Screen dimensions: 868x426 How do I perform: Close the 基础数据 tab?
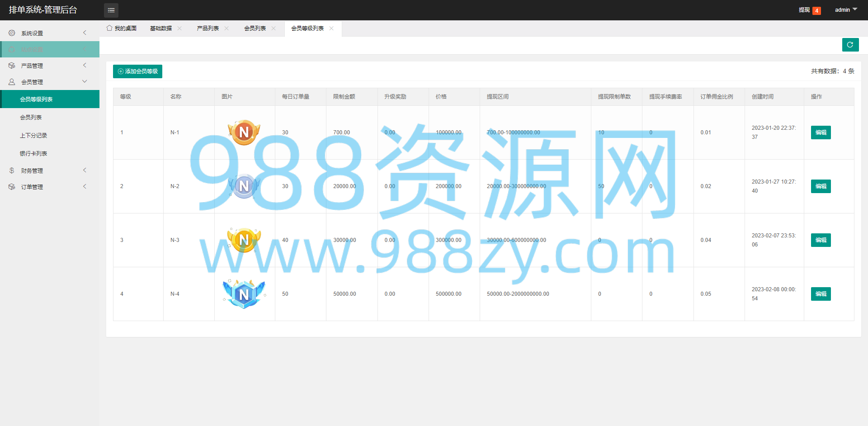point(179,28)
